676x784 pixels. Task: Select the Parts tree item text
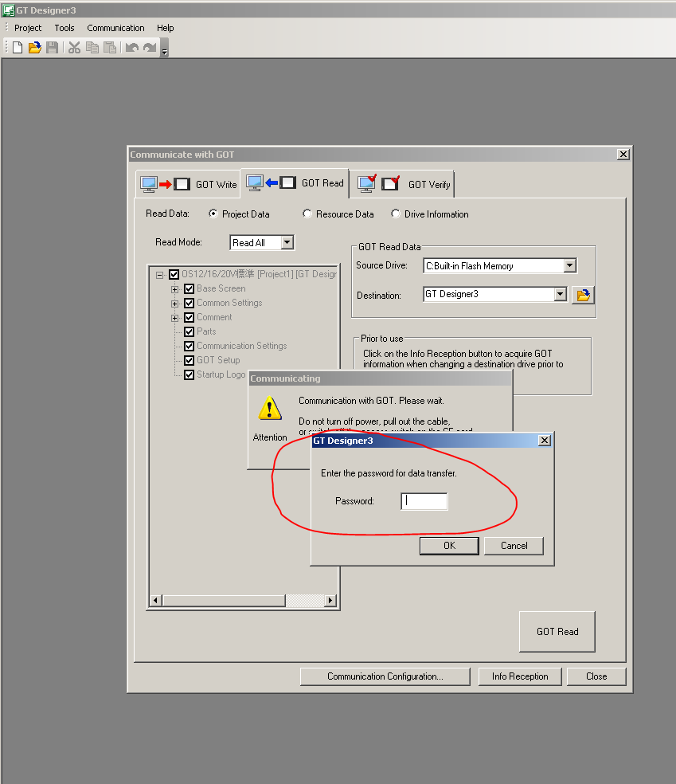click(x=206, y=331)
